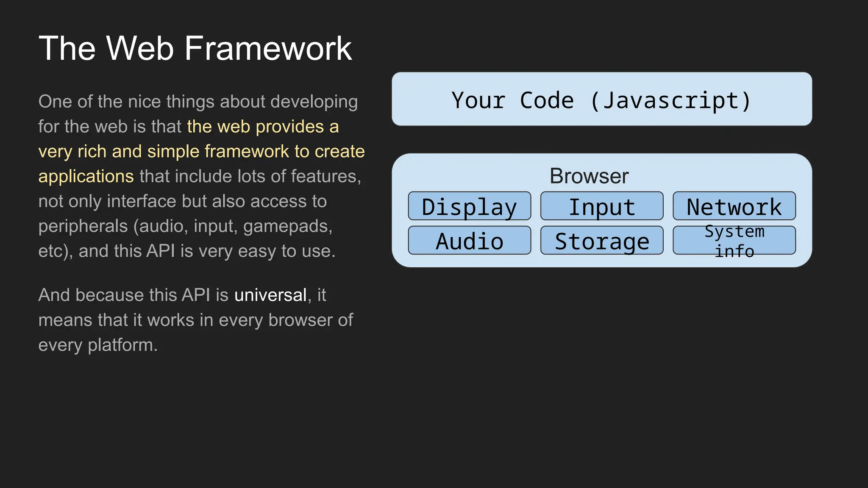Viewport: 868px width, 488px height.
Task: Click the text 'every platform.'
Action: (x=98, y=345)
